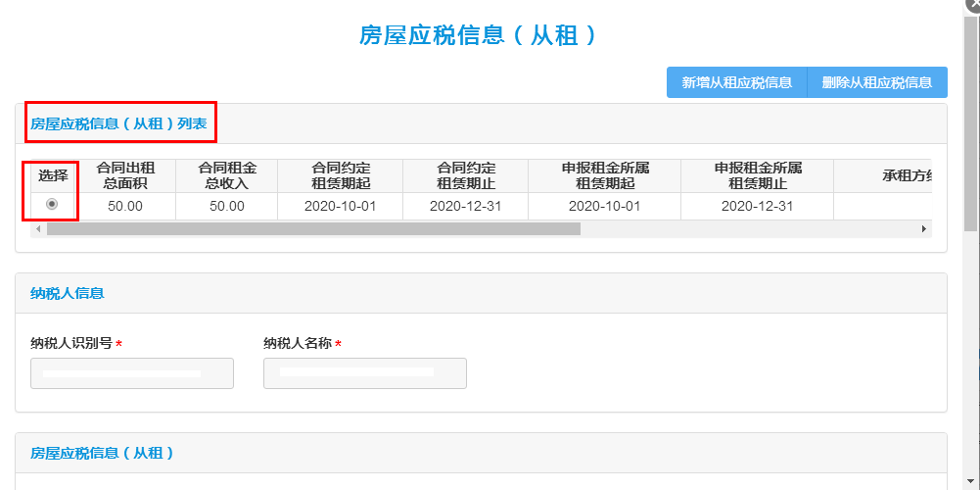The height and width of the screenshot is (490, 980).
Task: Select the 合同约定租赁期止 column header
Action: click(465, 175)
